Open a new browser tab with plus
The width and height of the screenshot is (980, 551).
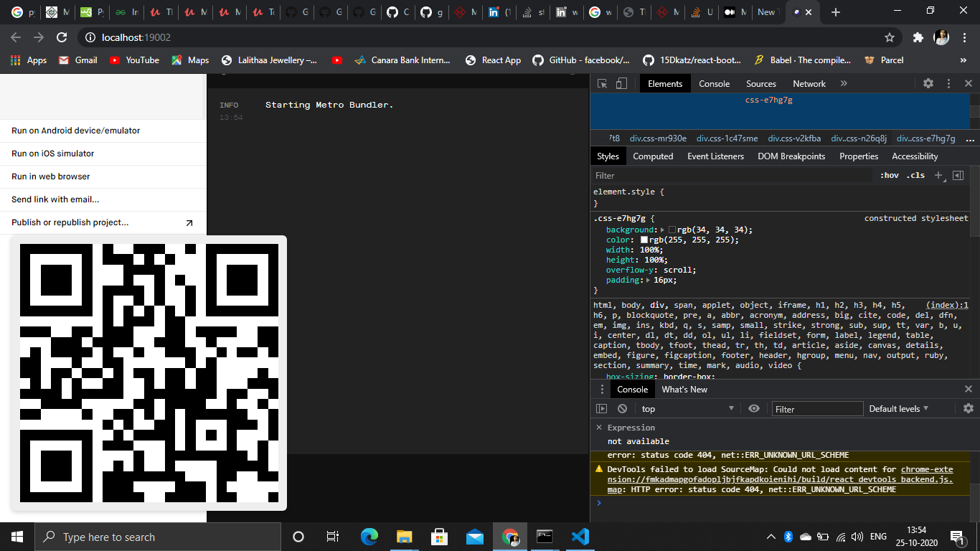pyautogui.click(x=835, y=12)
